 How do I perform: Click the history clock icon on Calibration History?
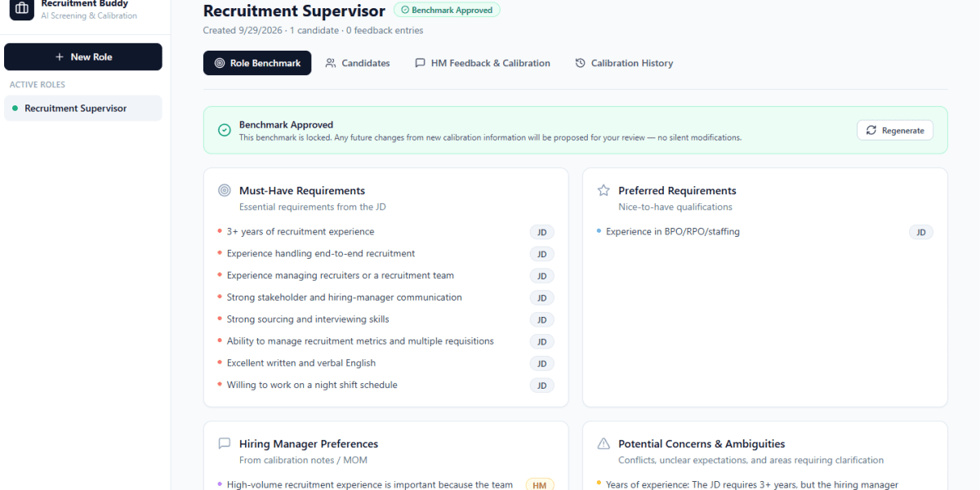[x=580, y=63]
